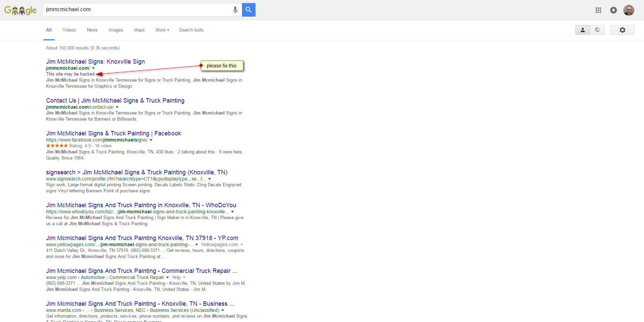Screen dimensions: 644x322
Task: Open the signsearch Jim McMichael result
Action: (x=137, y=172)
